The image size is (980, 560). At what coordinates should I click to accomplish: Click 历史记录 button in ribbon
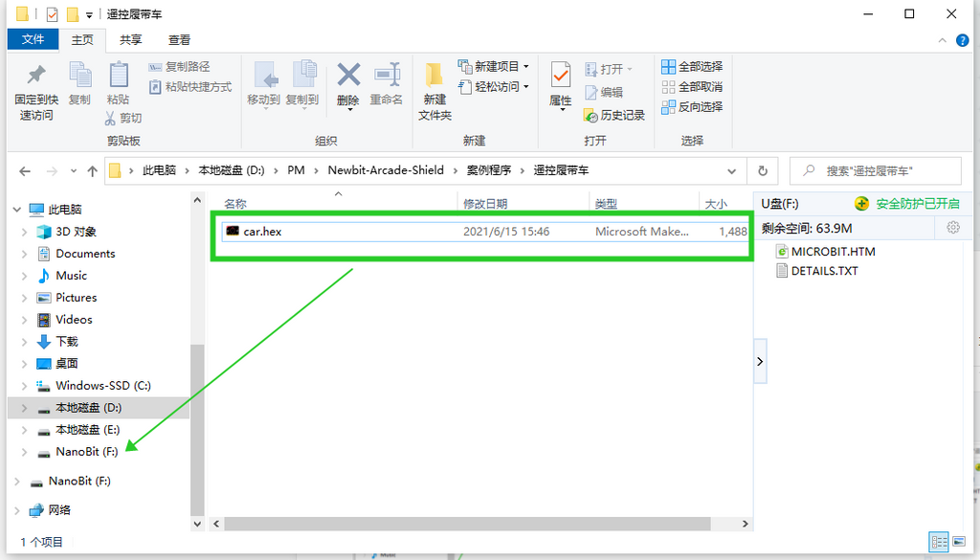(x=614, y=115)
